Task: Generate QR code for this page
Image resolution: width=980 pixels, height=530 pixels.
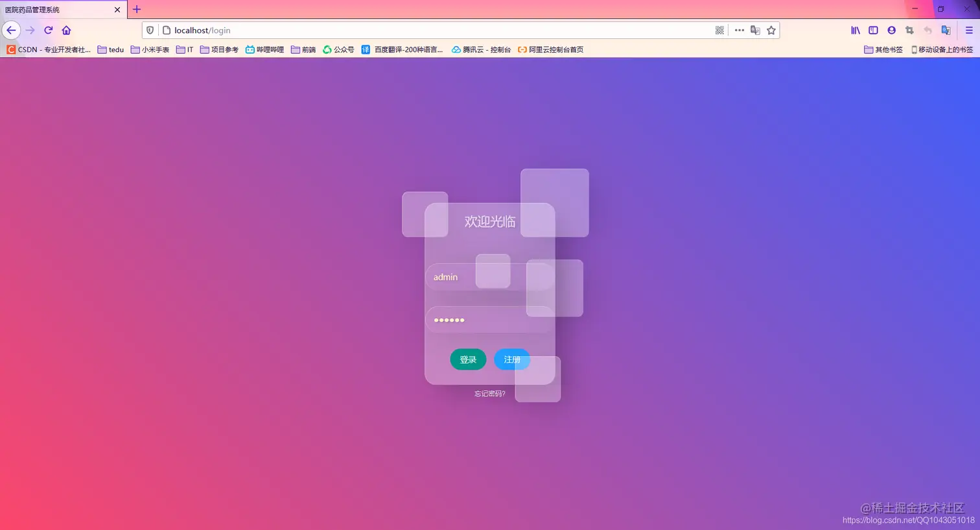Action: tap(719, 30)
